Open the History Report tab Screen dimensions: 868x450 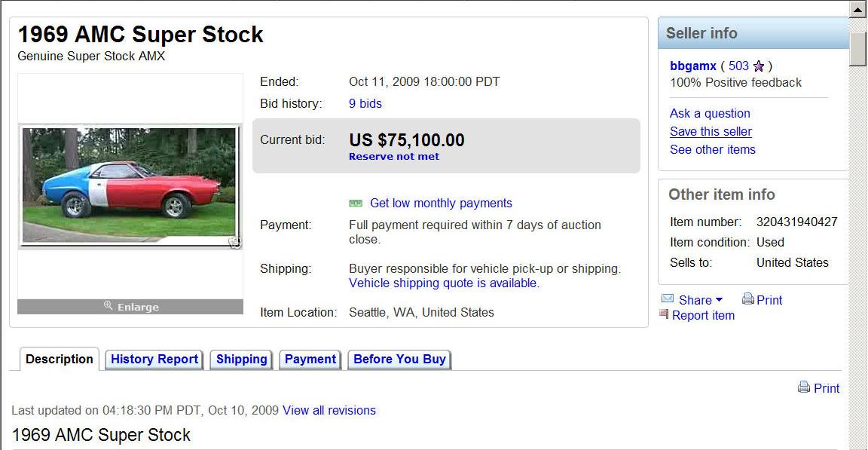(154, 360)
